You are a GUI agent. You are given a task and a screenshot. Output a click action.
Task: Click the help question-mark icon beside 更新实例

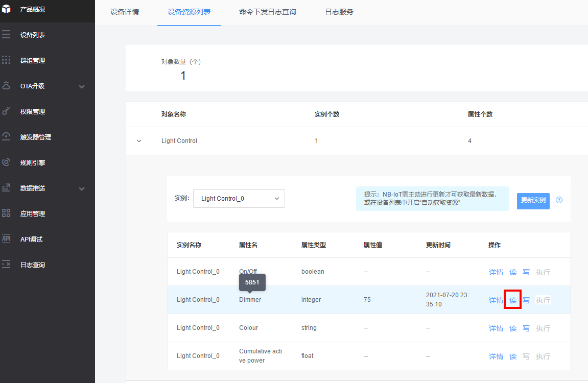click(x=559, y=200)
